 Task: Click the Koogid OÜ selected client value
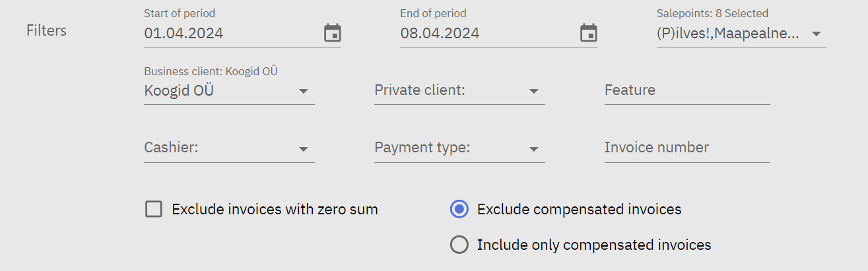pyautogui.click(x=179, y=91)
